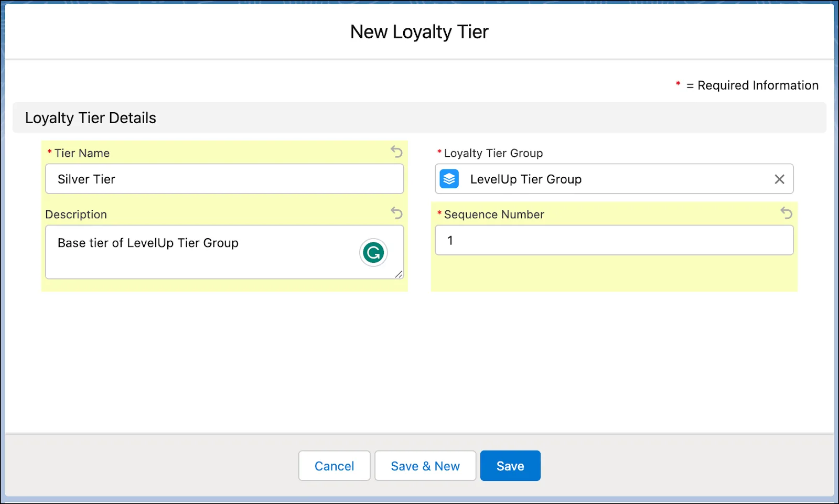
Task: Select the Silver Tier text value
Action: pos(86,179)
